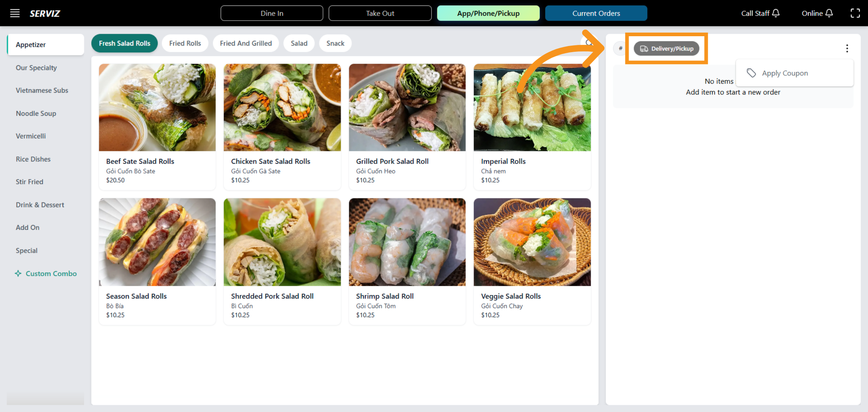Open the three-dot order options menu
The width and height of the screenshot is (868, 412).
(847, 49)
